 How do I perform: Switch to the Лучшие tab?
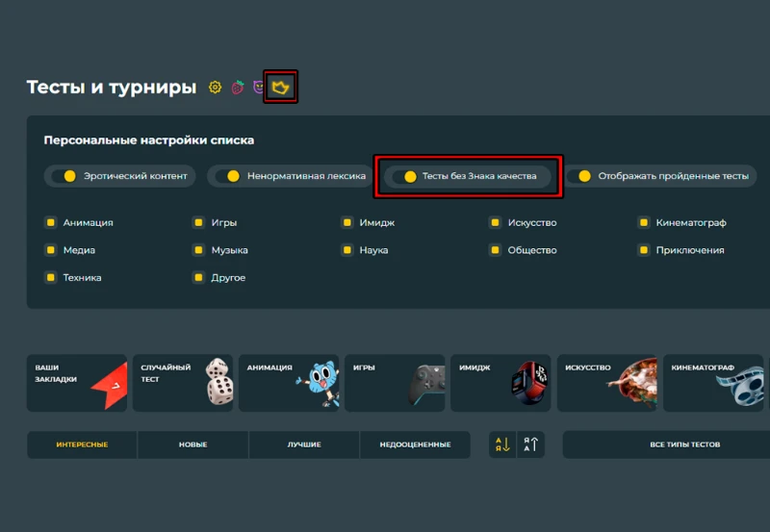tap(304, 444)
